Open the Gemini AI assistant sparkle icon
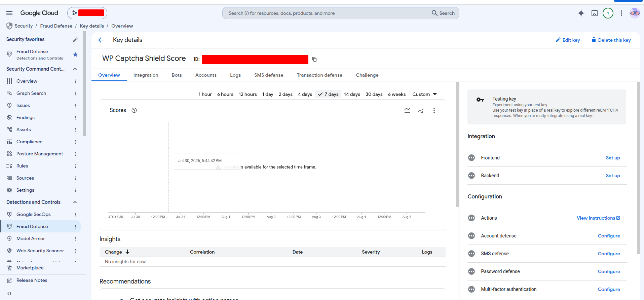 point(581,13)
